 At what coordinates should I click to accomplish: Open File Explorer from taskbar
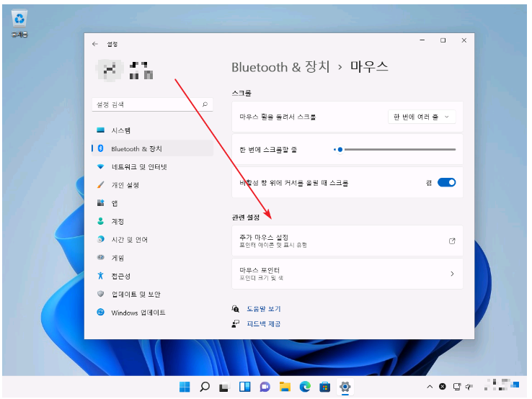[285, 387]
